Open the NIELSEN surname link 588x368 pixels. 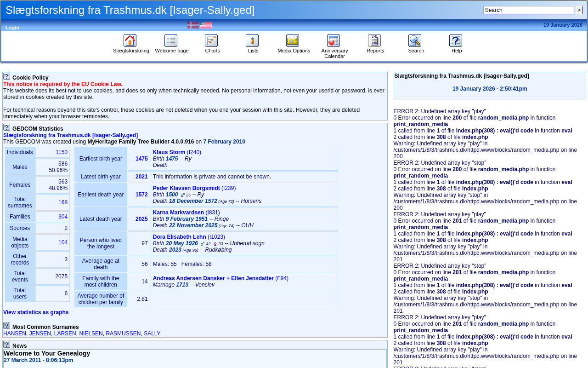(x=91, y=333)
